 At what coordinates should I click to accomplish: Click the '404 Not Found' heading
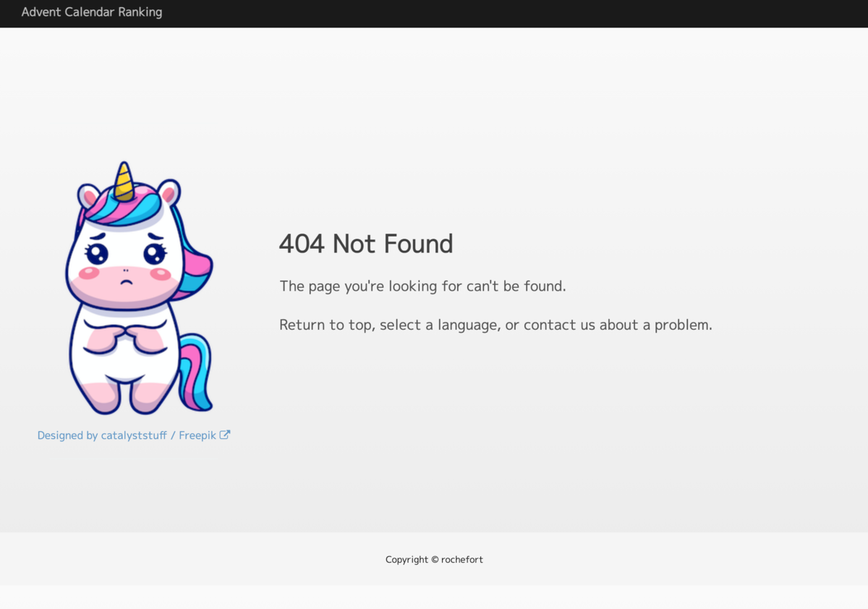tap(366, 244)
